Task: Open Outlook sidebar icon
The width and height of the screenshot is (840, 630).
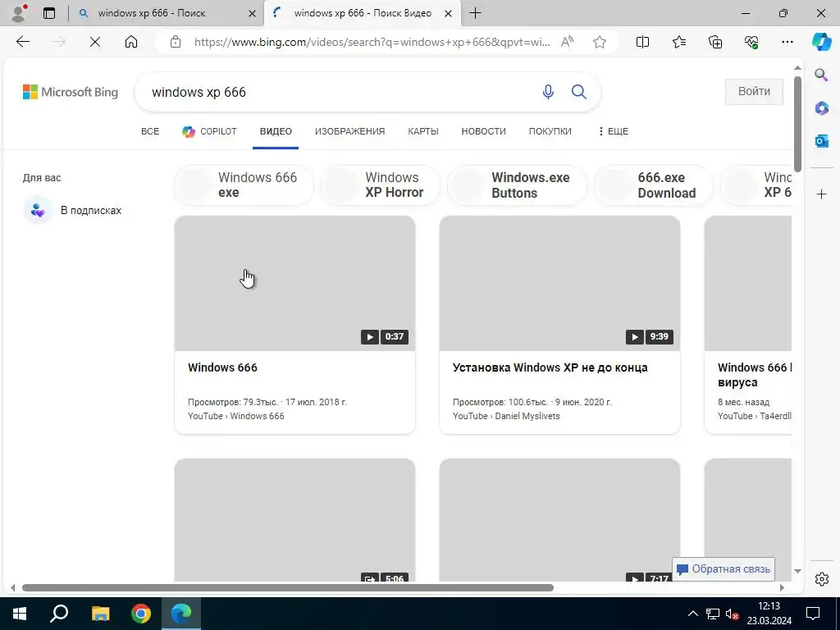Action: tap(821, 141)
